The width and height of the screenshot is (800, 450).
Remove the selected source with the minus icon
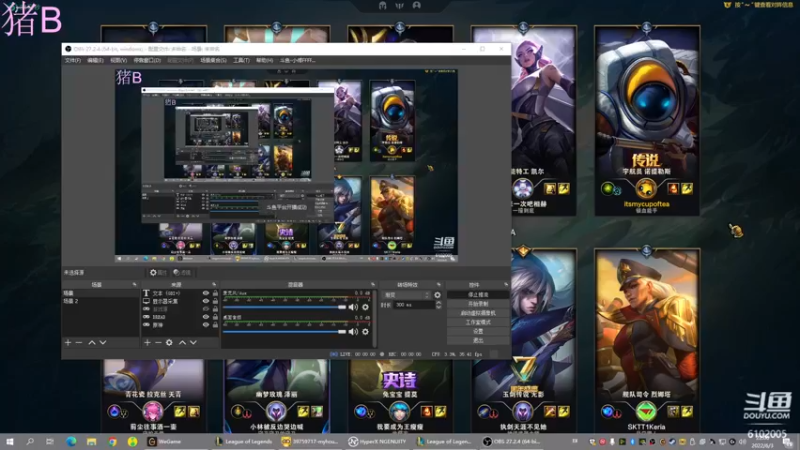pyautogui.click(x=158, y=342)
